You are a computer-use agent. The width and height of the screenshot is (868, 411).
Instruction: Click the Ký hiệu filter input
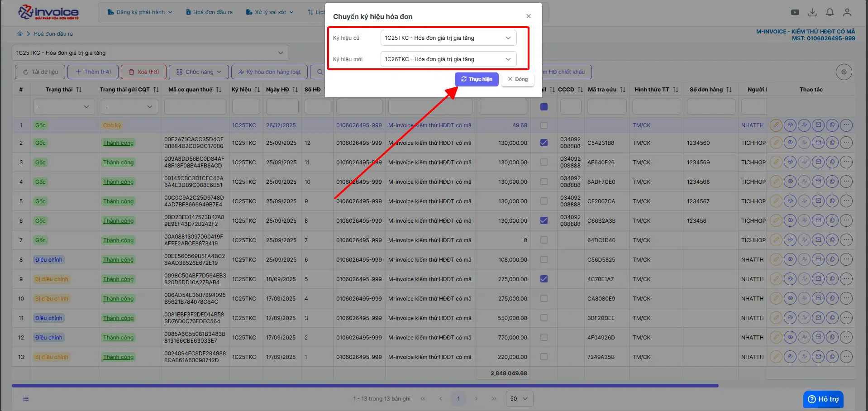[x=246, y=107]
